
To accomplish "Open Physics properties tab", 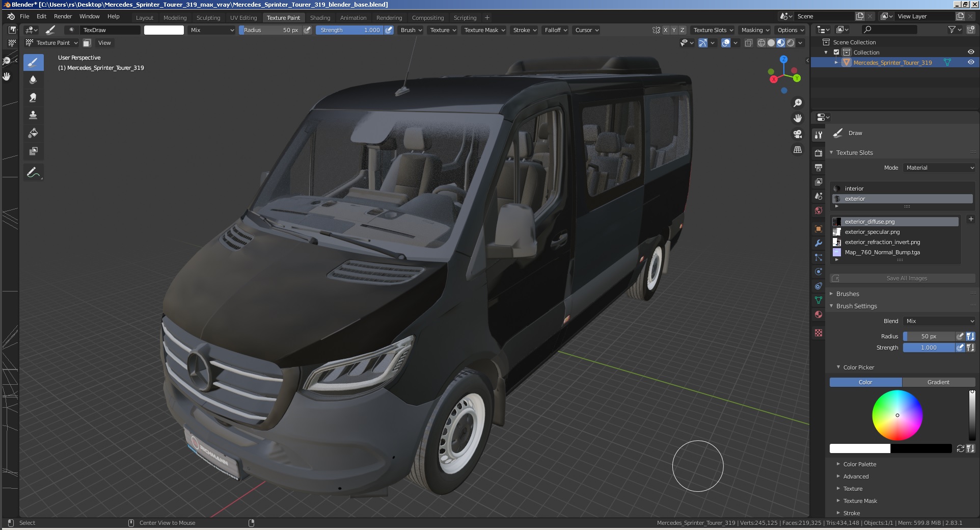I will click(x=819, y=272).
